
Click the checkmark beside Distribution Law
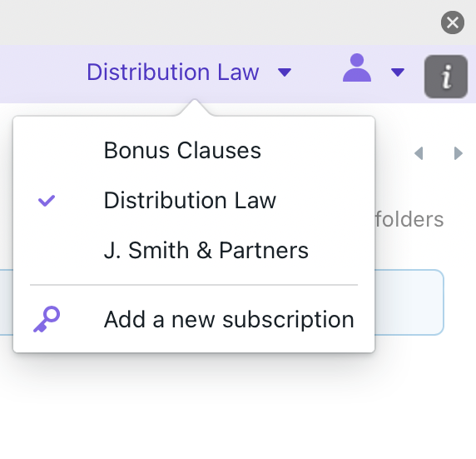47,201
